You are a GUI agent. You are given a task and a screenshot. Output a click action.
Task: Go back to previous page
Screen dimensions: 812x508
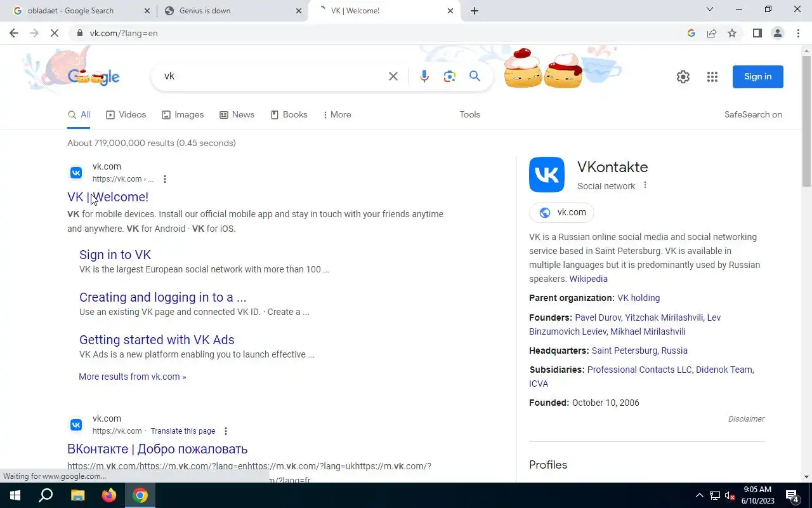[x=14, y=33]
